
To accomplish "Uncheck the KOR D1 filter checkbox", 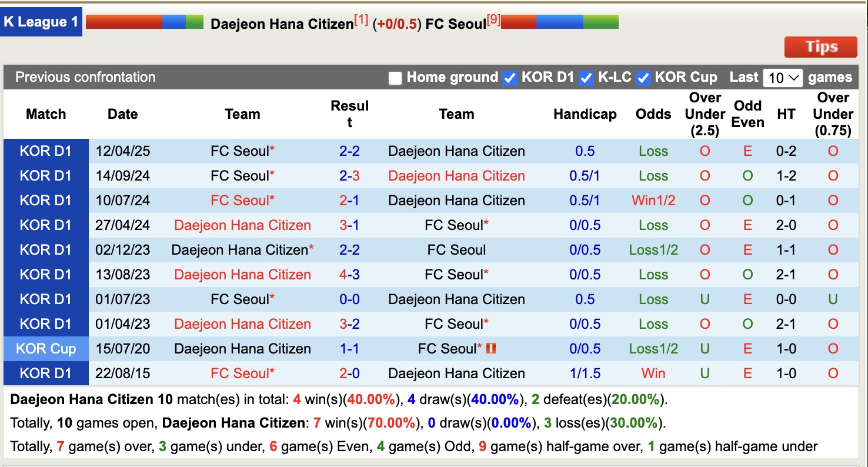I will coord(509,77).
